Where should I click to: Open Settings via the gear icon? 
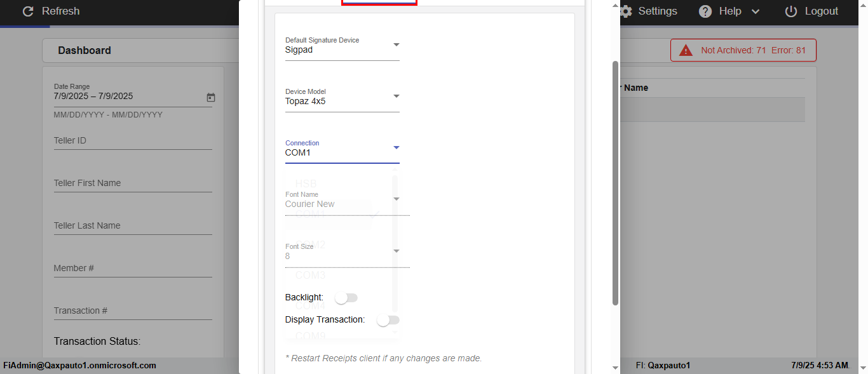pos(626,11)
